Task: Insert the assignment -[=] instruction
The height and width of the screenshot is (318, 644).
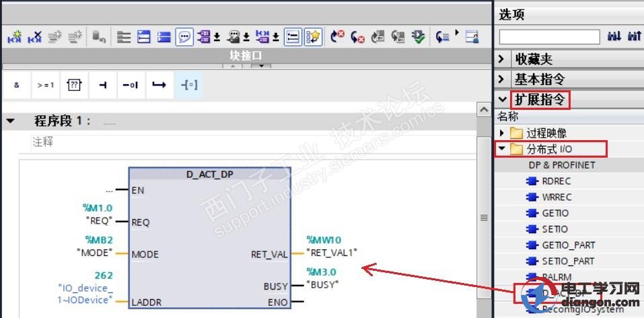Action: [x=189, y=85]
